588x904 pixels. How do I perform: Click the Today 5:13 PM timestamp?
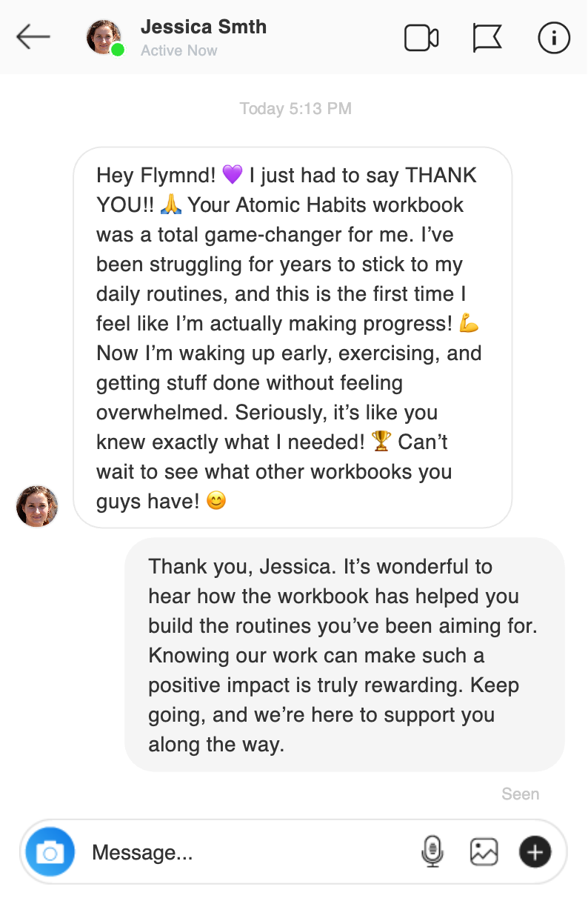pos(295,109)
